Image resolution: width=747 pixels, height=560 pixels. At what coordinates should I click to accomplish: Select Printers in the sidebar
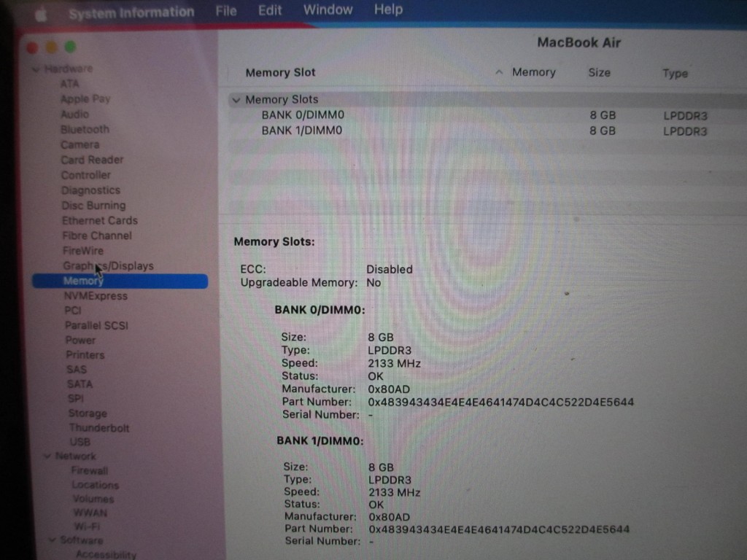85,355
